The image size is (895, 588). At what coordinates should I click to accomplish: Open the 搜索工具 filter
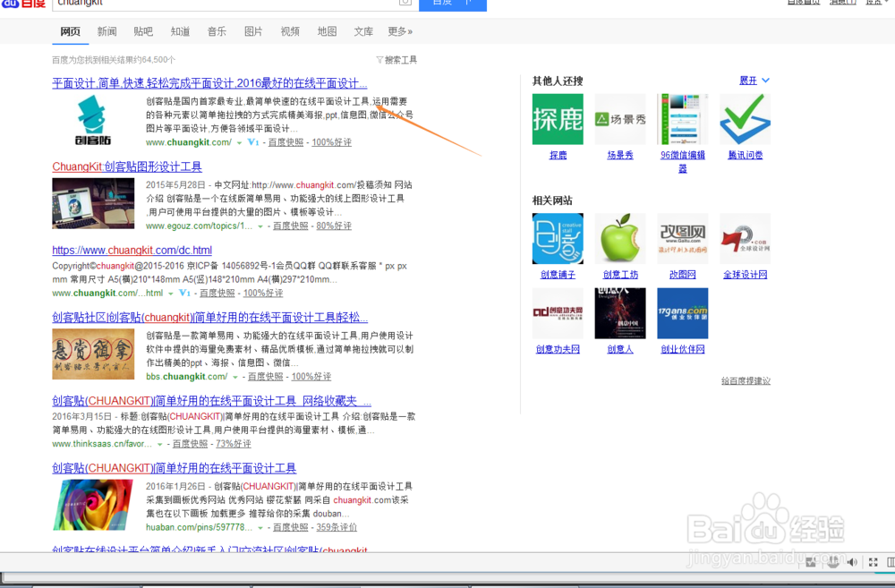coord(396,60)
